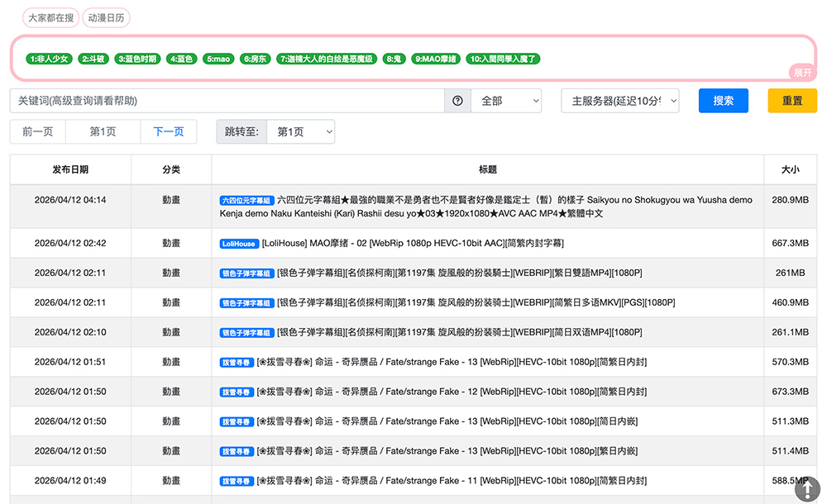Open the 第1页 jump-to page dropdown
This screenshot has width=827, height=504.
[x=300, y=132]
